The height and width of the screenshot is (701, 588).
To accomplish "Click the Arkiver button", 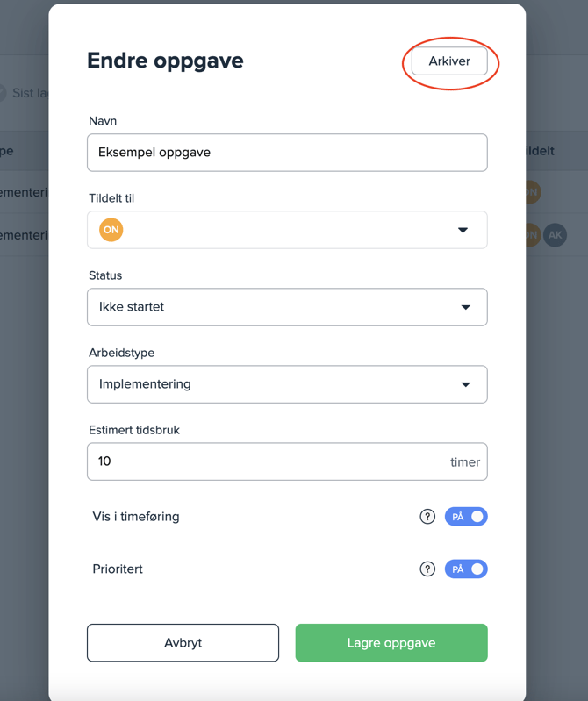I will pos(449,61).
